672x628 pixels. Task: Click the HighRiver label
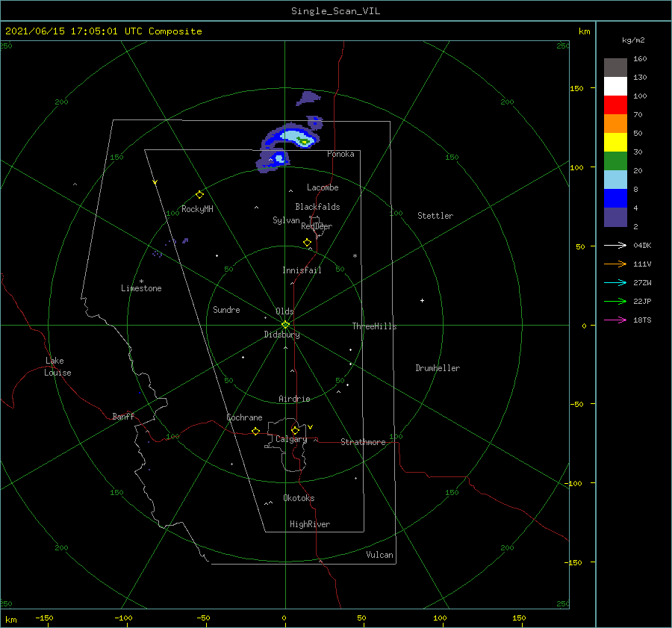click(310, 524)
